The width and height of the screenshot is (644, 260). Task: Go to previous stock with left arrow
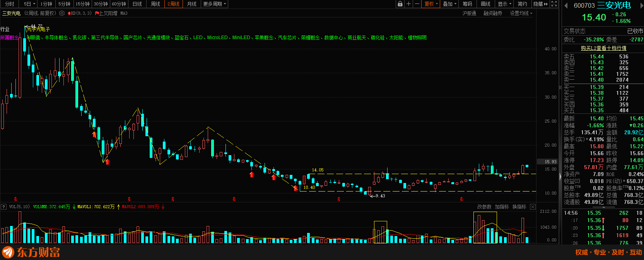[x=566, y=5]
